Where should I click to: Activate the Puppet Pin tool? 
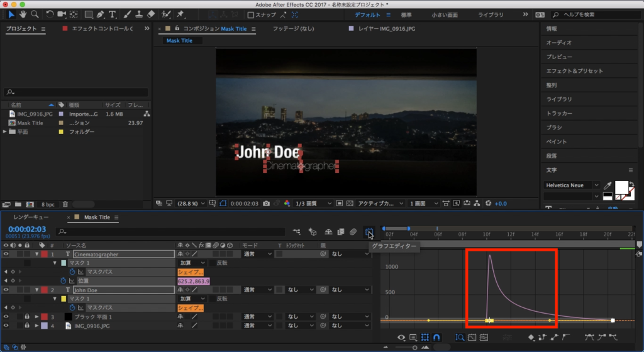point(181,14)
